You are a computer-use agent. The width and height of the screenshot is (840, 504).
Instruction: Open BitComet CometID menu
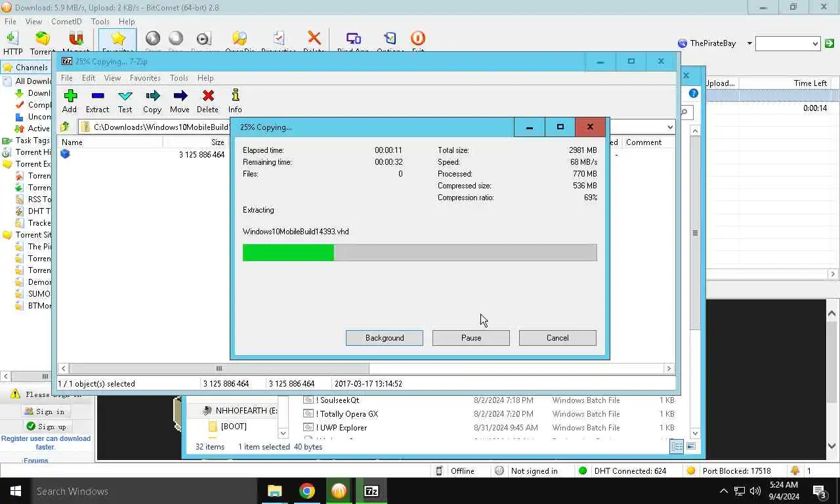[x=66, y=22]
